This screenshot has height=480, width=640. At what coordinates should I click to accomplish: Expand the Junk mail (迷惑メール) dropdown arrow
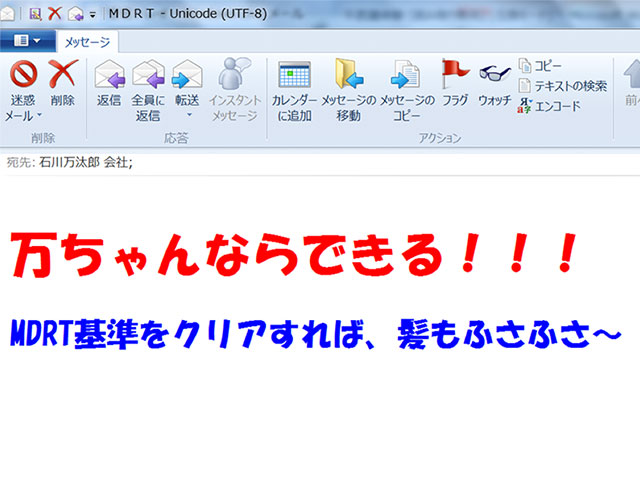(x=40, y=117)
